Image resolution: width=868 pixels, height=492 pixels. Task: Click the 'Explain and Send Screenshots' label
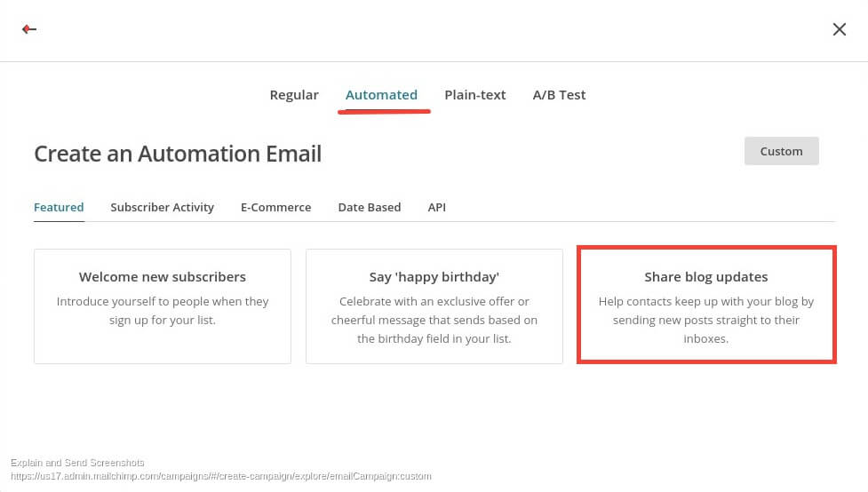(77, 463)
